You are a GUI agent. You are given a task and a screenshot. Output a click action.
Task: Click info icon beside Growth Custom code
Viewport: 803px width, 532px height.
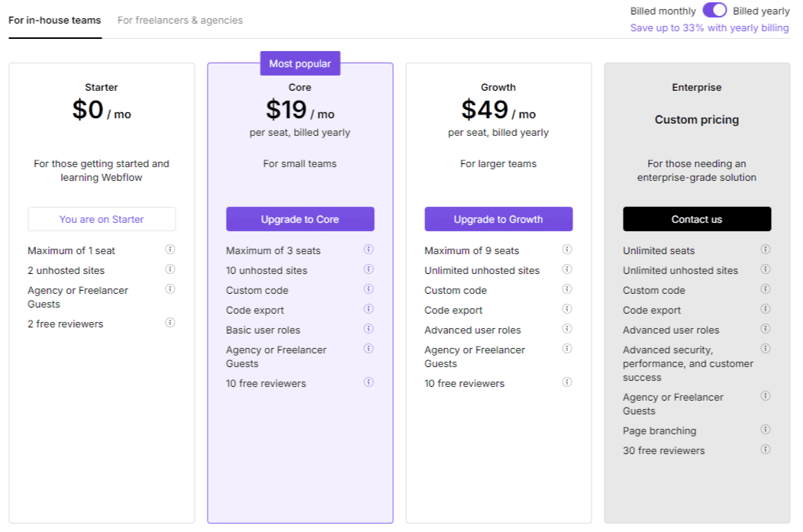tap(567, 289)
